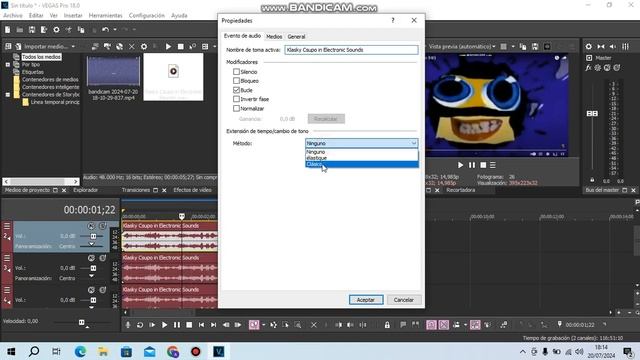The height and width of the screenshot is (360, 640).
Task: Open the Ayuda menu
Action: coord(179,15)
